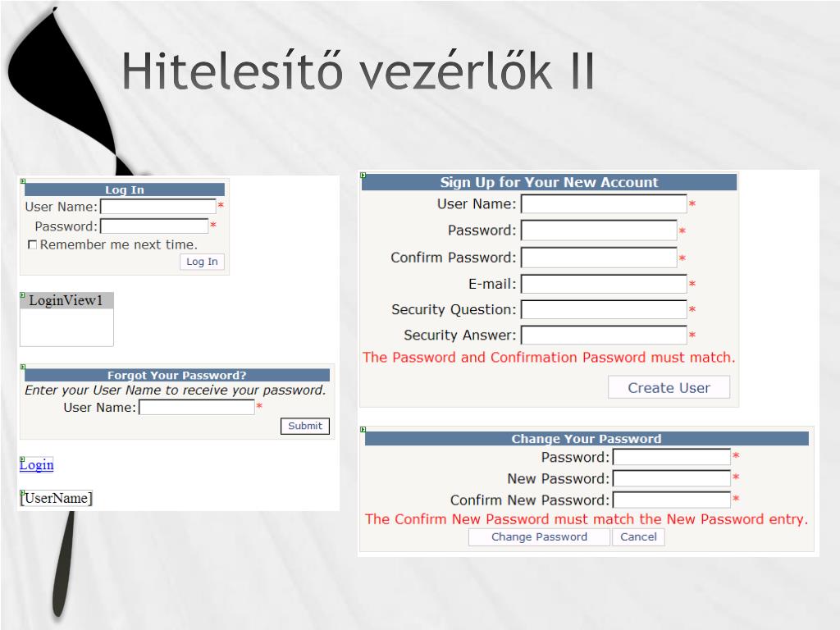This screenshot has width=840, height=630.
Task: Open the Login hyperlink
Action: pos(36,464)
